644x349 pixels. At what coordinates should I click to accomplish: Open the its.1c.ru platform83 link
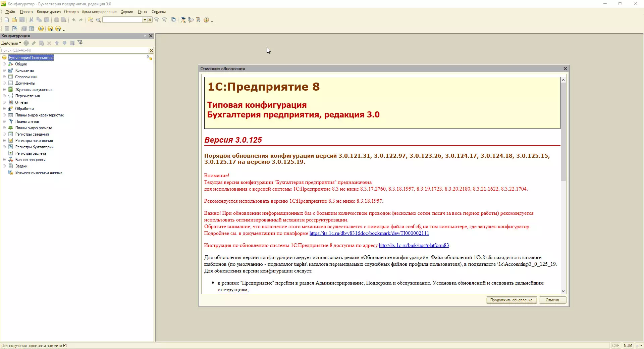click(414, 245)
